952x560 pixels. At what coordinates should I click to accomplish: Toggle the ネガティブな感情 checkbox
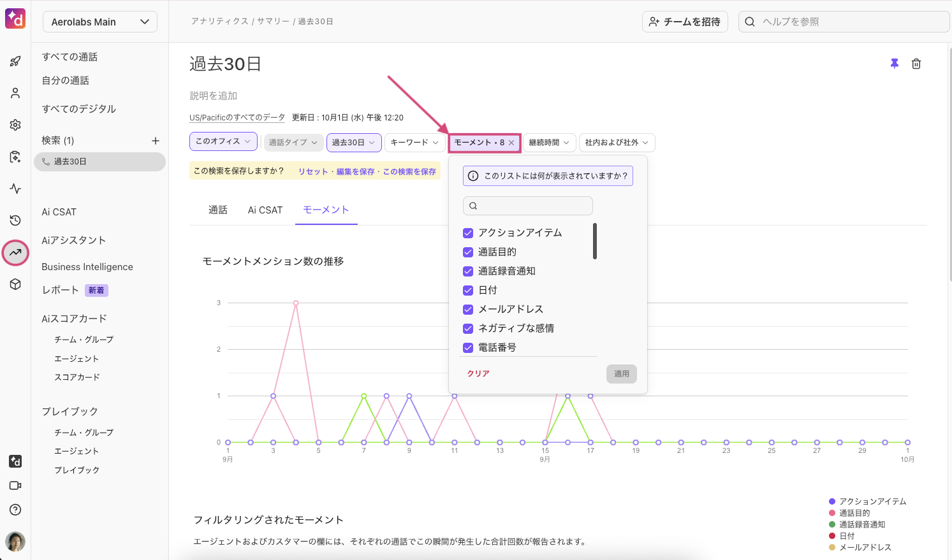468,329
